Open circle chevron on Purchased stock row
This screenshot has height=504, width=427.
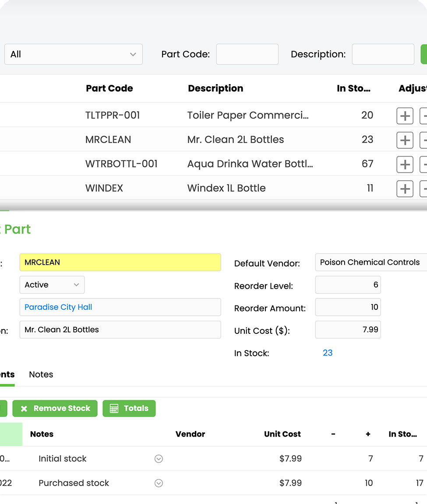pyautogui.click(x=159, y=483)
